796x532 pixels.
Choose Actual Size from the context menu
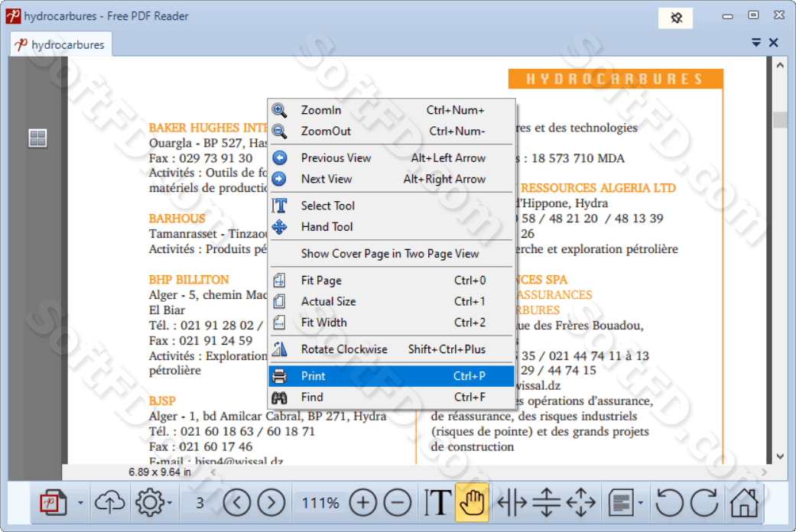[x=392, y=301]
